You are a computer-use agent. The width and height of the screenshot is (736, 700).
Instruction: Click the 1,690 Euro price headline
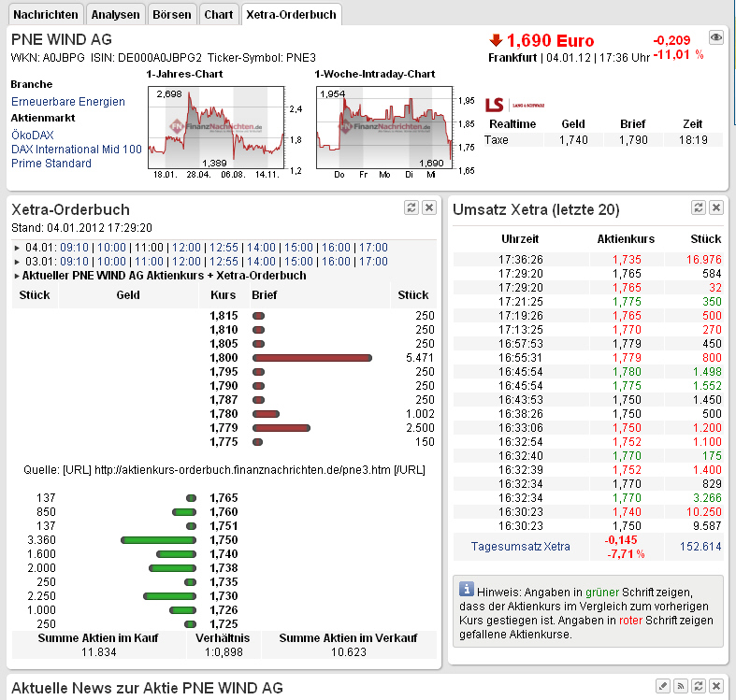[x=551, y=40]
